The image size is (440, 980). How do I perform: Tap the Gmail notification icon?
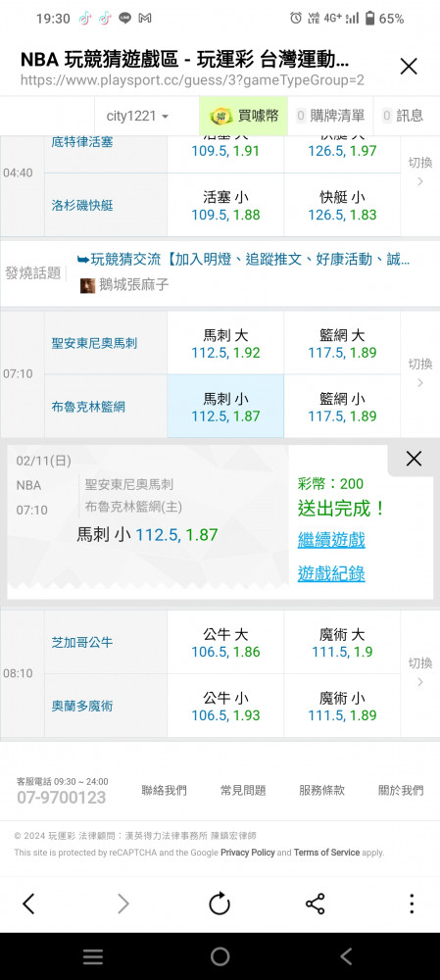click(x=145, y=19)
